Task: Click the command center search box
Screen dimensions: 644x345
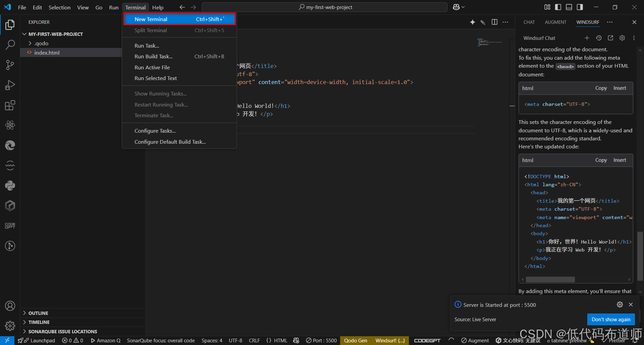Action: coord(325,7)
